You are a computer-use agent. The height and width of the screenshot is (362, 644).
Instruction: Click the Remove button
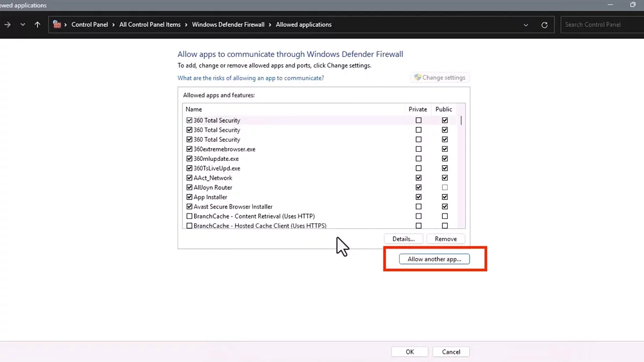click(445, 239)
